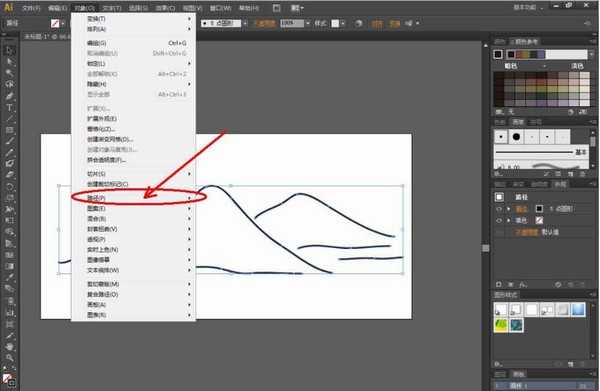Screen dimensions: 600x391
Task: Open the stroke fill swatch dropdown in control bar
Action: click(x=62, y=23)
